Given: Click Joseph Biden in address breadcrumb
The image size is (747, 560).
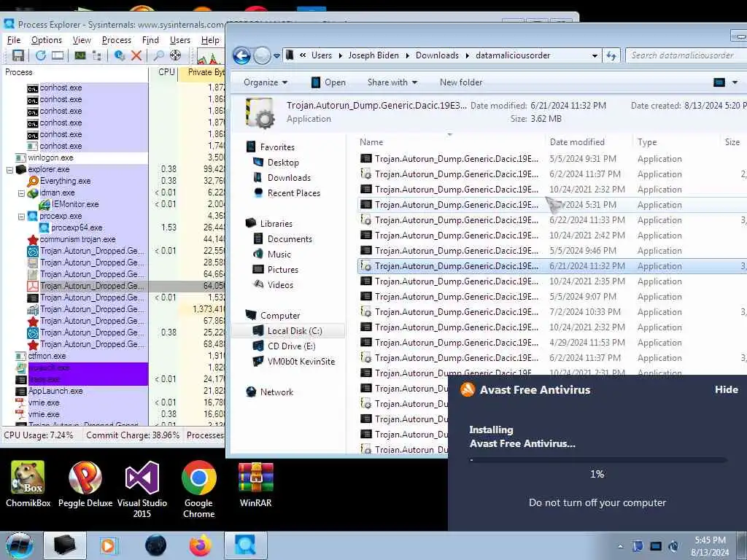Looking at the screenshot, I should [373, 55].
